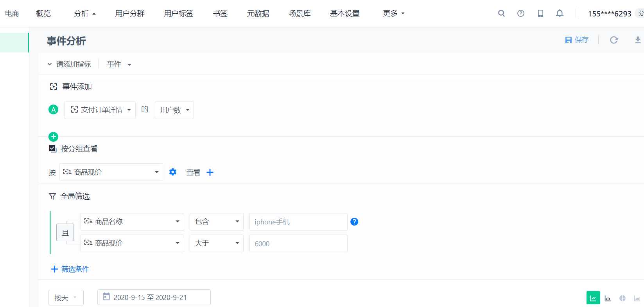Click the account 155****6293

[x=610, y=14]
